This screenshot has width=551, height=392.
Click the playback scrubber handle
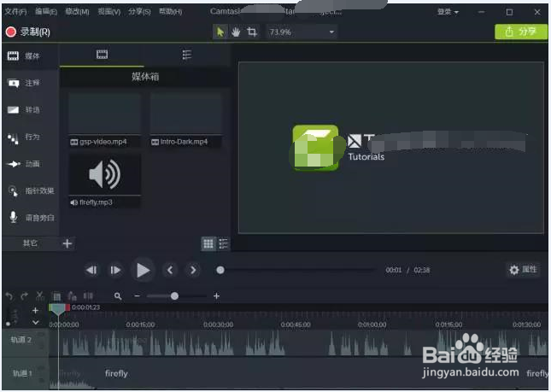(220, 270)
